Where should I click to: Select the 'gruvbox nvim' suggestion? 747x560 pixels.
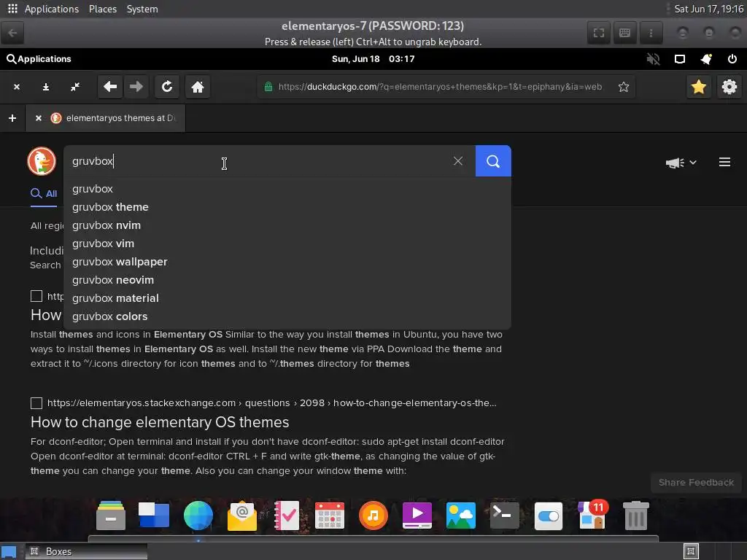coord(287,225)
